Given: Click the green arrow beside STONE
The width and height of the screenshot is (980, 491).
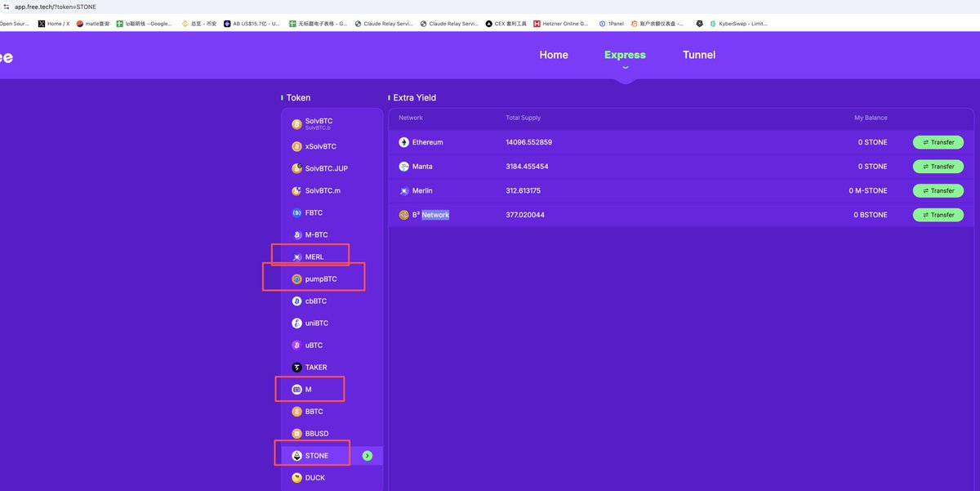Looking at the screenshot, I should pyautogui.click(x=367, y=456).
